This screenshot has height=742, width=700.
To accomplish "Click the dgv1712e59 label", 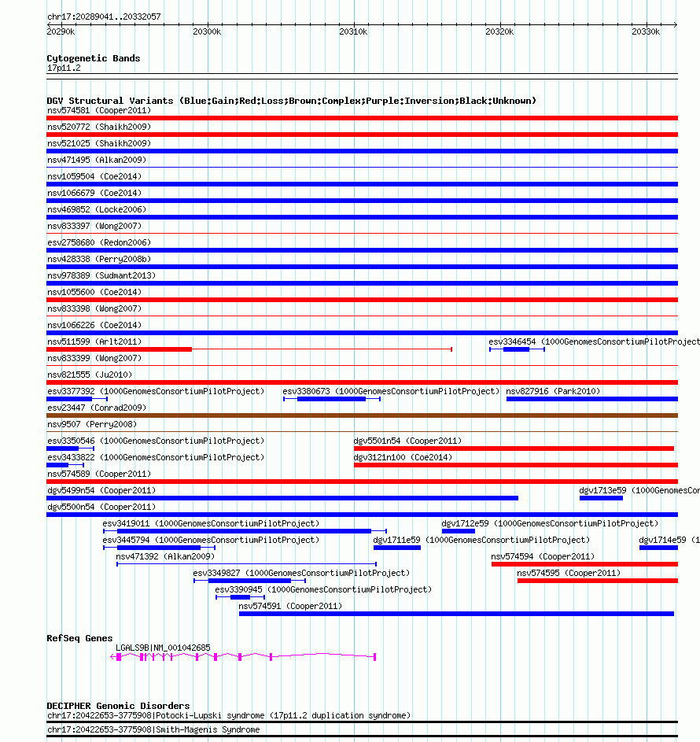I will 550,523.
